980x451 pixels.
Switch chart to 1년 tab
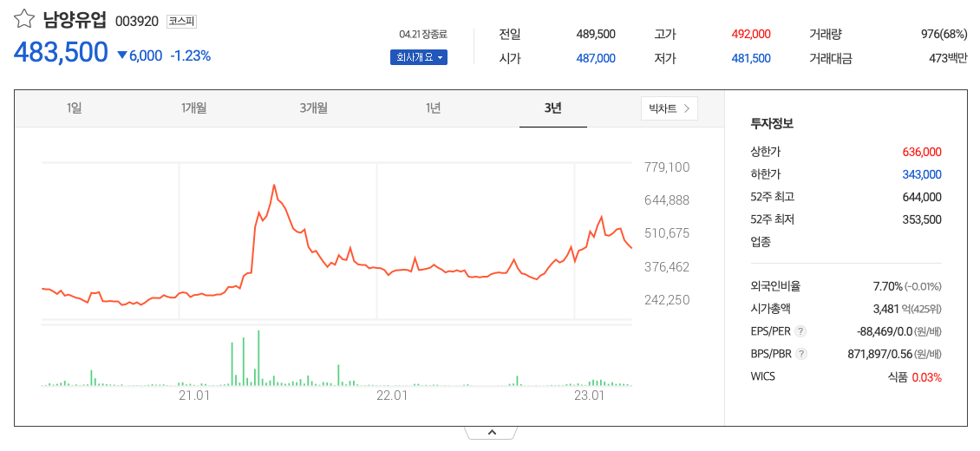point(433,108)
